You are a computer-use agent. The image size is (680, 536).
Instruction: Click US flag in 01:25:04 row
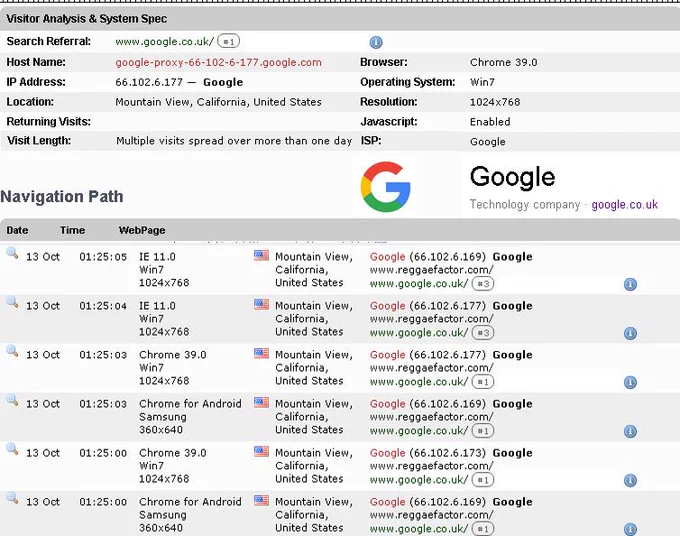point(262,304)
